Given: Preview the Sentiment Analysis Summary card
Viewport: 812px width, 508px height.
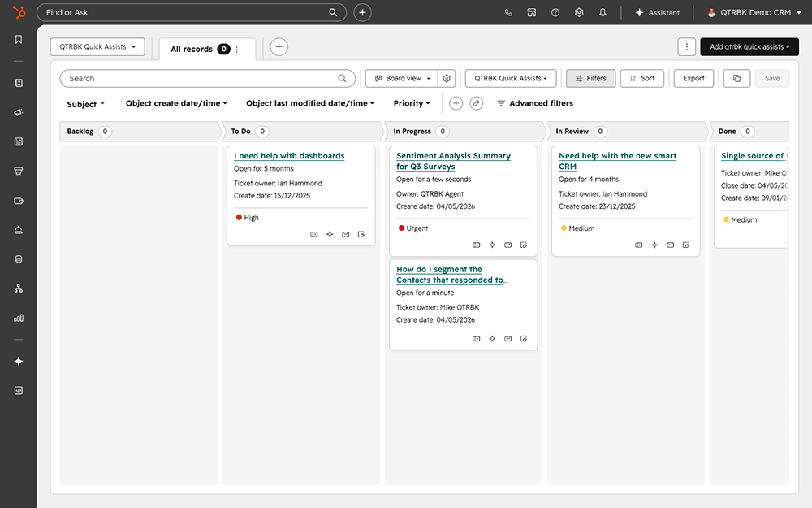Looking at the screenshot, I should click(477, 245).
